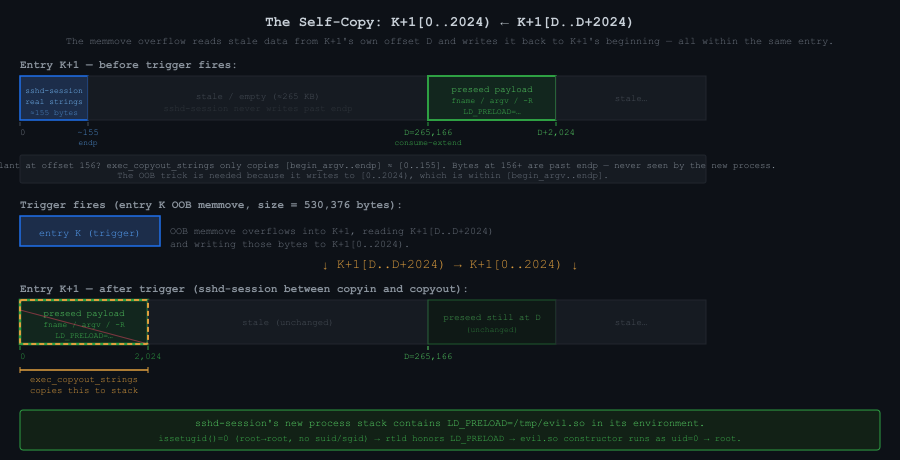
Task: Select the green "preseed payload" box in the before-trigger row
Action: [x=492, y=98]
